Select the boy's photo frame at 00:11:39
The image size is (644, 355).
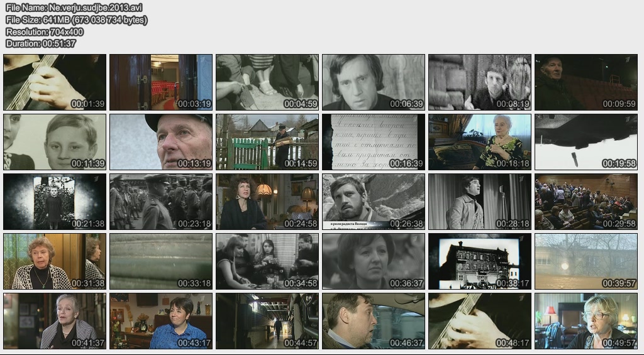(x=55, y=142)
